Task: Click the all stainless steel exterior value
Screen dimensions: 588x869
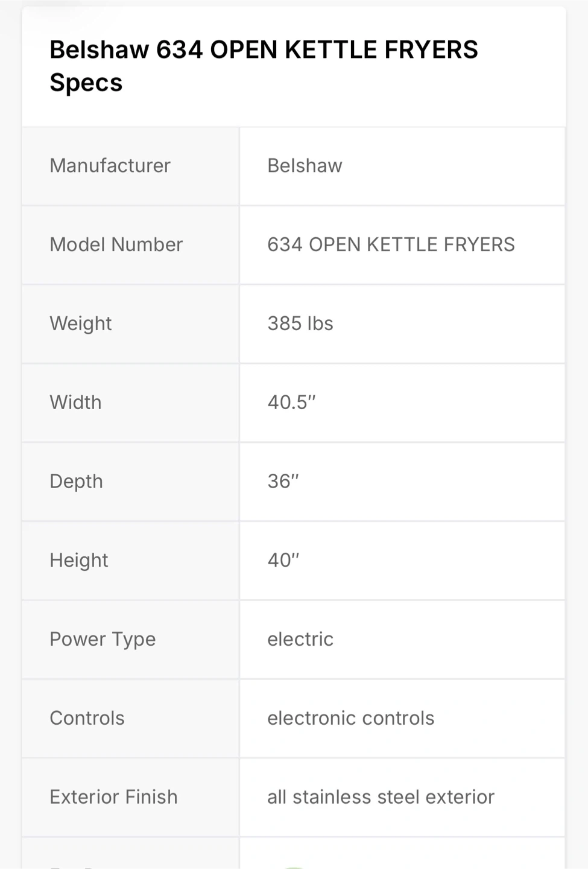Action: coord(381,797)
